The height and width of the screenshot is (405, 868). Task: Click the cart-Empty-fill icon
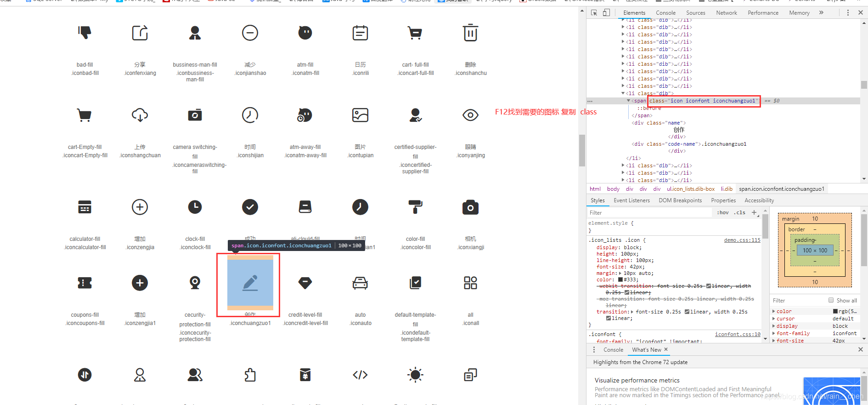click(85, 115)
